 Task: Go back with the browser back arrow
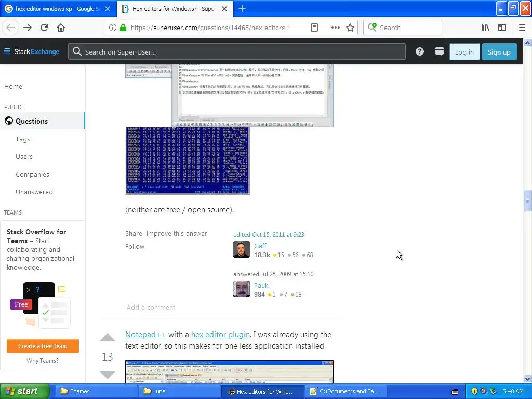pyautogui.click(x=10, y=28)
